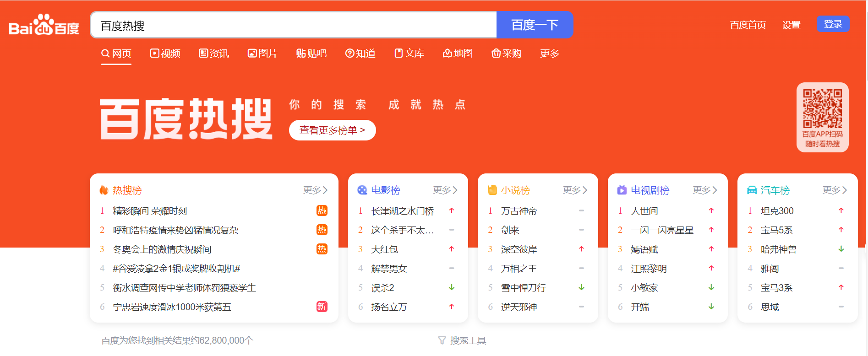Open the 地图 map tab
Image resolution: width=868 pixels, height=356 pixels.
pos(458,54)
